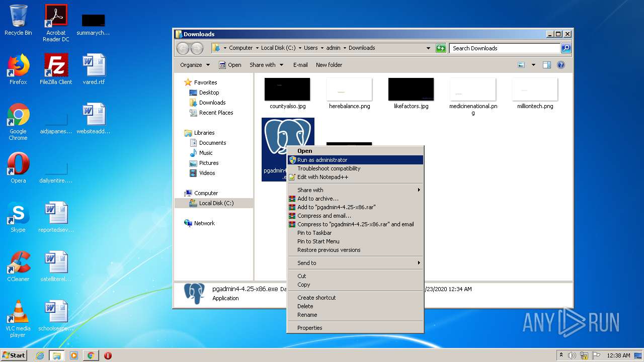Select Rename in context menu
Screen dimensions: 644x362
355,315
